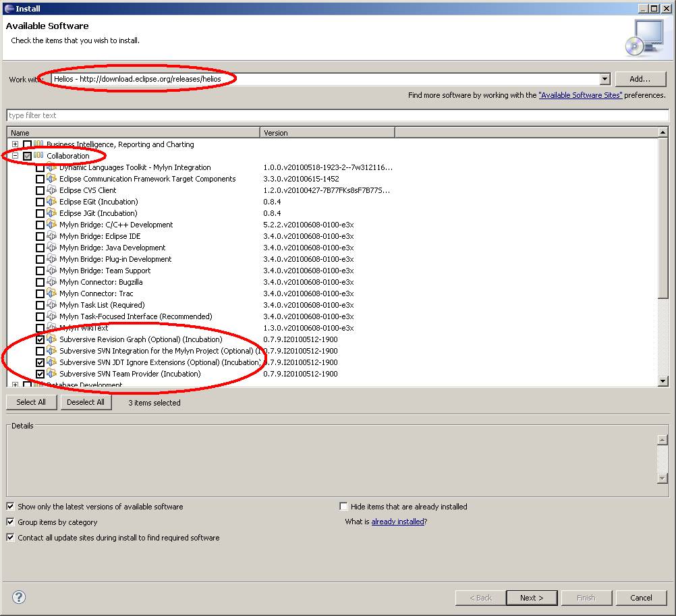This screenshot has width=676, height=616.
Task: Toggle the Collaboration category checkbox
Action: (x=27, y=156)
